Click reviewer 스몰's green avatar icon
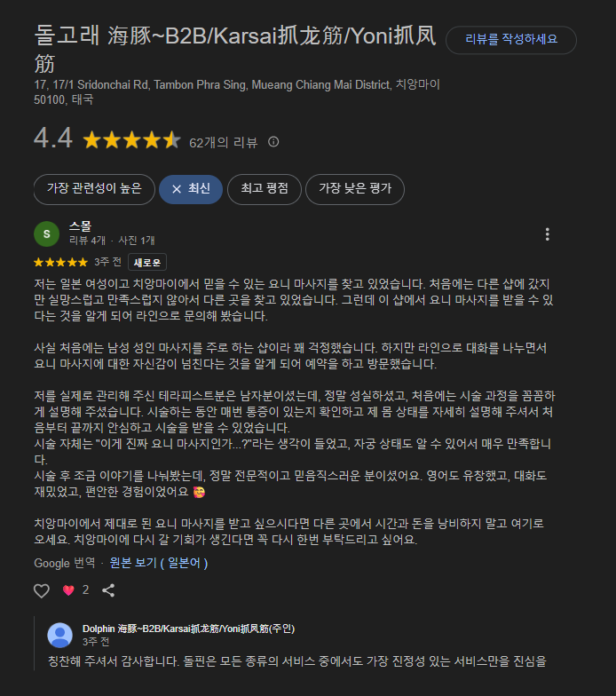 click(46, 234)
